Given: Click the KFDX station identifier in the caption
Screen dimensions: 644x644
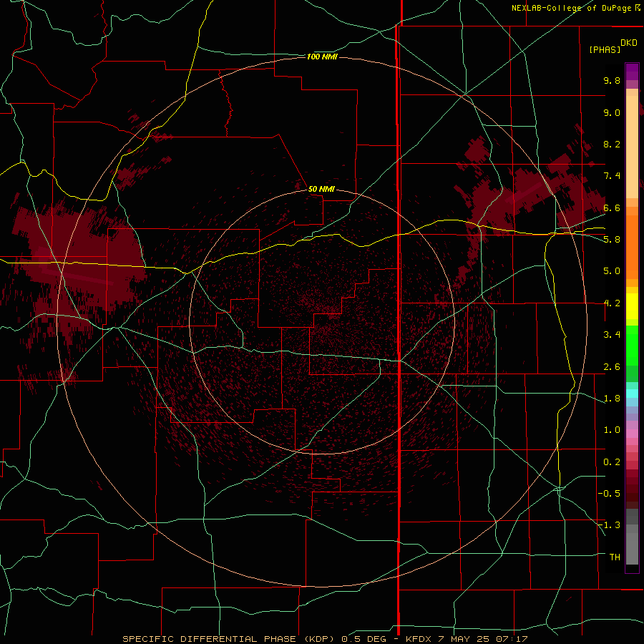Looking at the screenshot, I should [417, 639].
